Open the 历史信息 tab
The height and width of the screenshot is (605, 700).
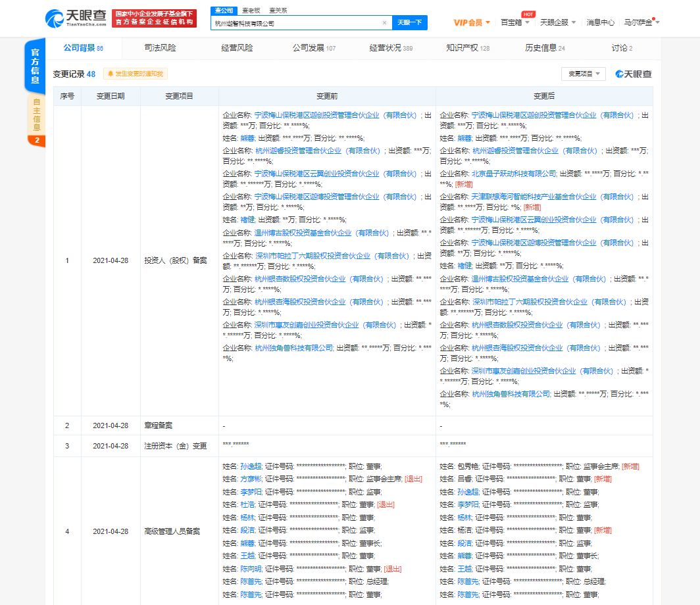(x=545, y=48)
